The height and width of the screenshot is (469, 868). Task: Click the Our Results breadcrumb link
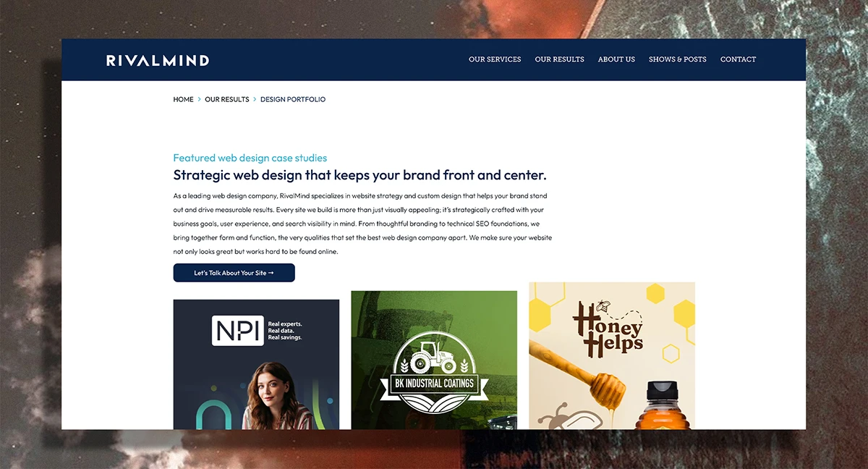coord(226,99)
